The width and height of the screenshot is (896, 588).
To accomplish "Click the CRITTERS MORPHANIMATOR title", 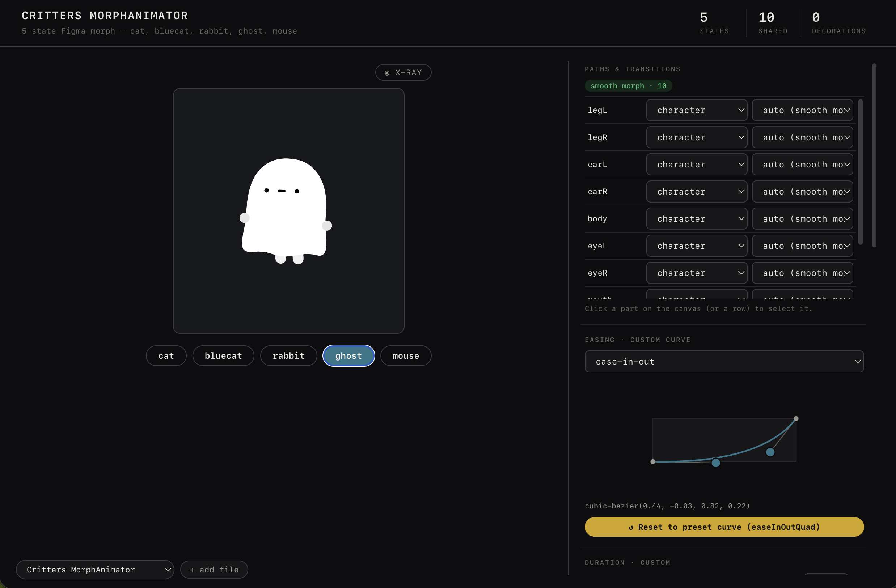I will (105, 16).
